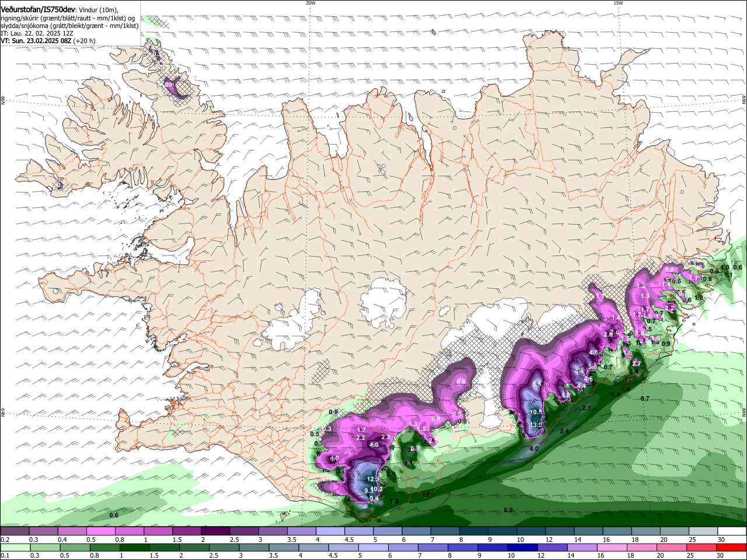Screen dimensions: 747x560
Task: Click the 0.1 label on rain legend
Action: (5, 556)
